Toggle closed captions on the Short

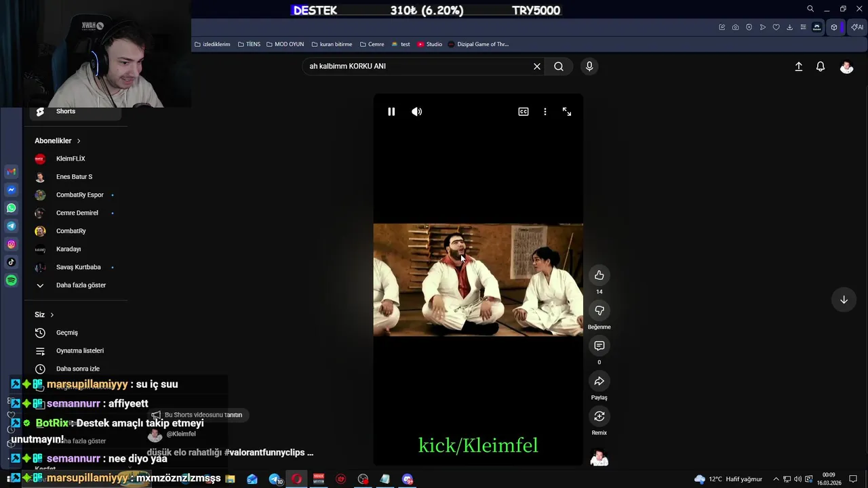pos(524,112)
